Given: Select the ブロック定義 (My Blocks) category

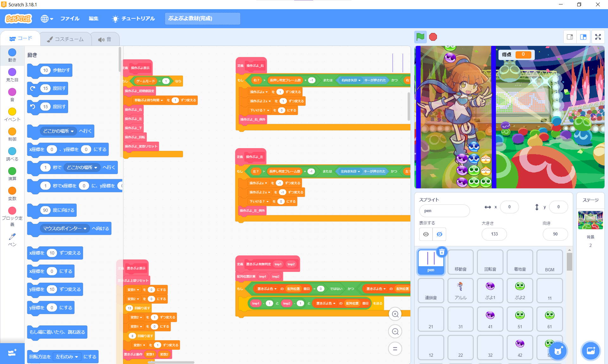Looking at the screenshot, I should coord(12,217).
